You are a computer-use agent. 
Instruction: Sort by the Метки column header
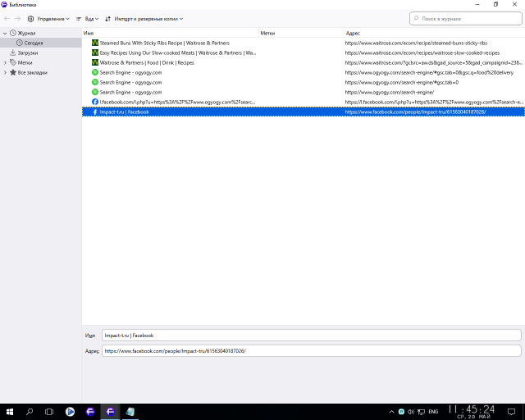point(301,33)
